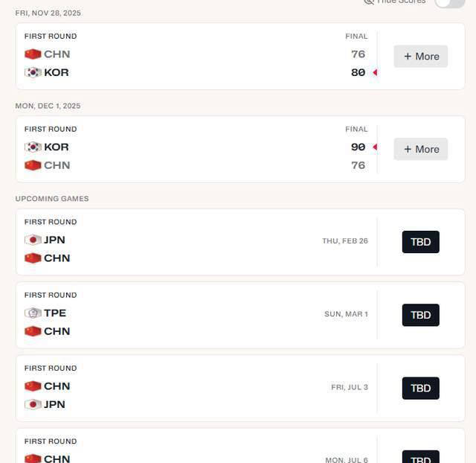Click the Korea final score of 80

pyautogui.click(x=358, y=73)
